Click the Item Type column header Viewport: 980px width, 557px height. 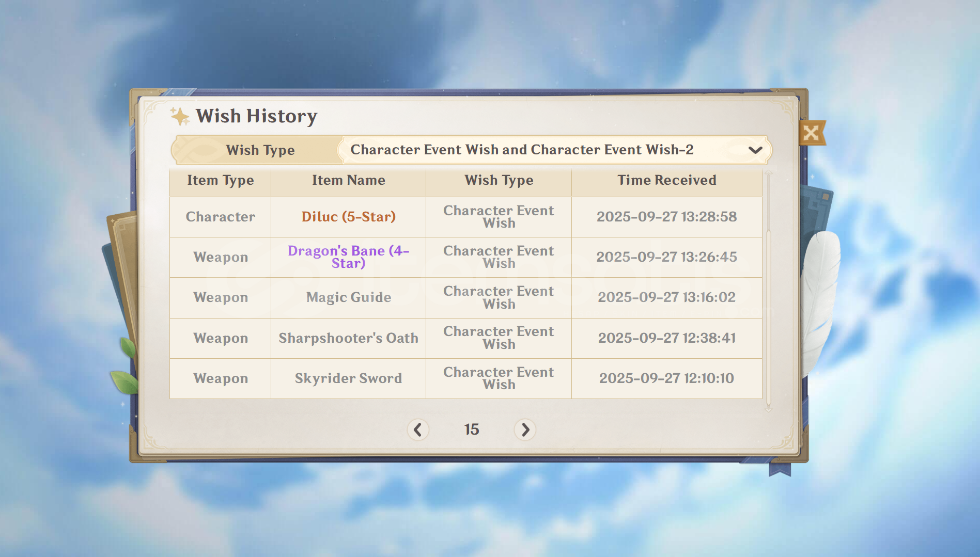click(x=220, y=180)
